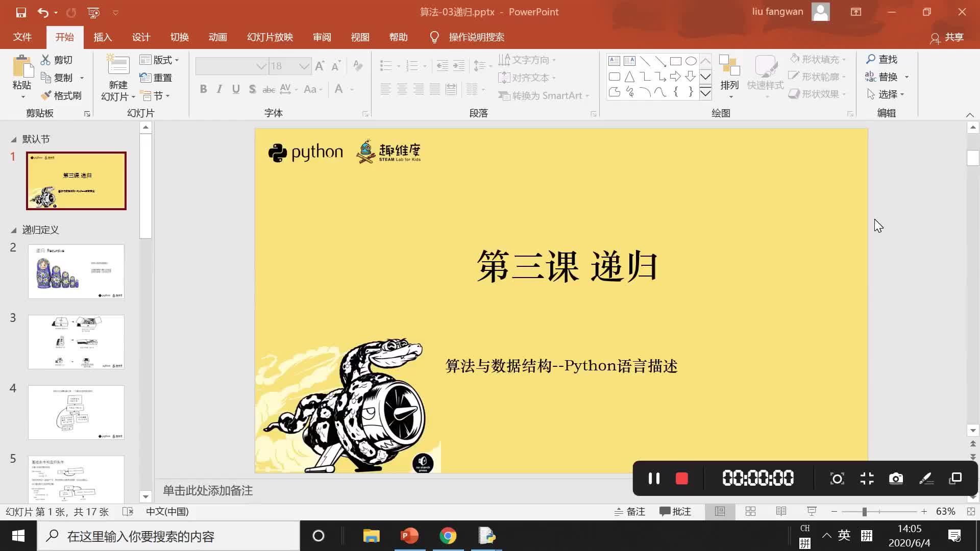
Task: Collapse the recorder toolbar with the shrink arrows icon
Action: tap(867, 479)
